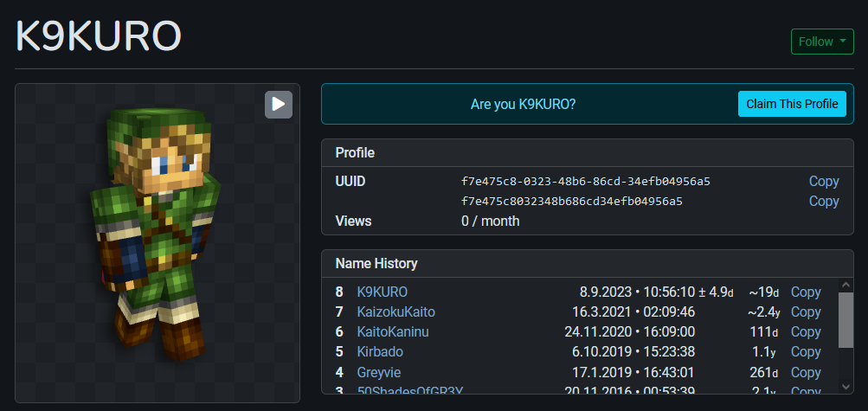Select the dashed UUID text f7e475c8-0323-48b6

click(x=586, y=182)
